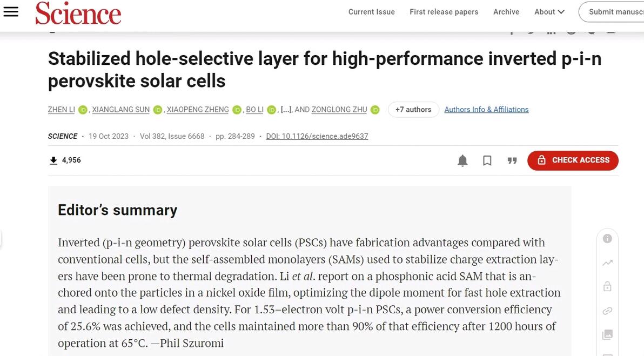The image size is (644, 356).
Task: Follow the DOI 10.1126/science.ade9637 link
Action: click(317, 137)
